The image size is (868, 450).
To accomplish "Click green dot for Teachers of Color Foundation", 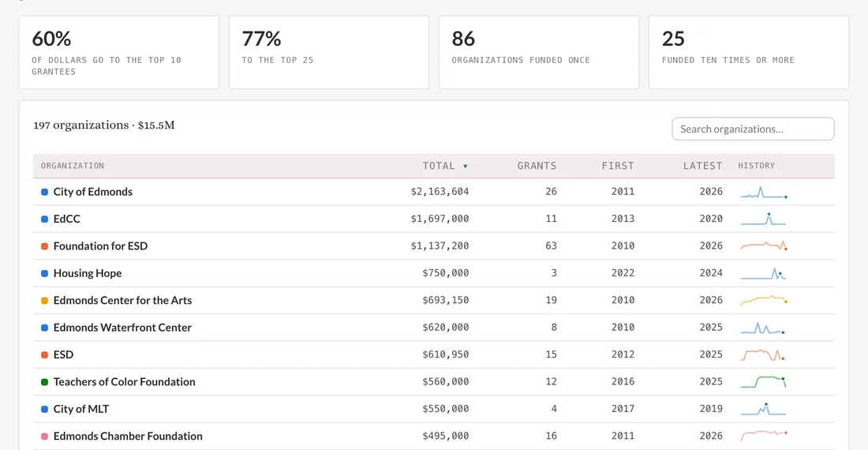I will pyautogui.click(x=44, y=382).
